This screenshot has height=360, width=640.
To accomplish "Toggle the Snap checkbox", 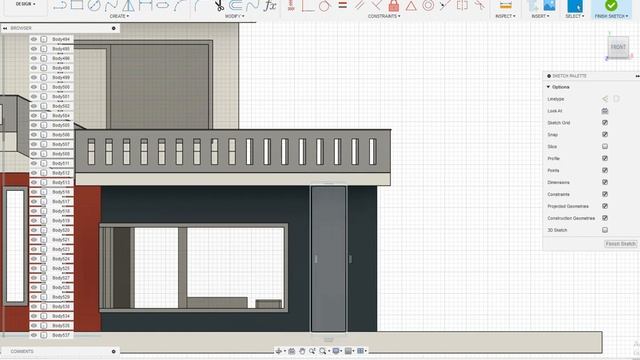I will click(605, 135).
